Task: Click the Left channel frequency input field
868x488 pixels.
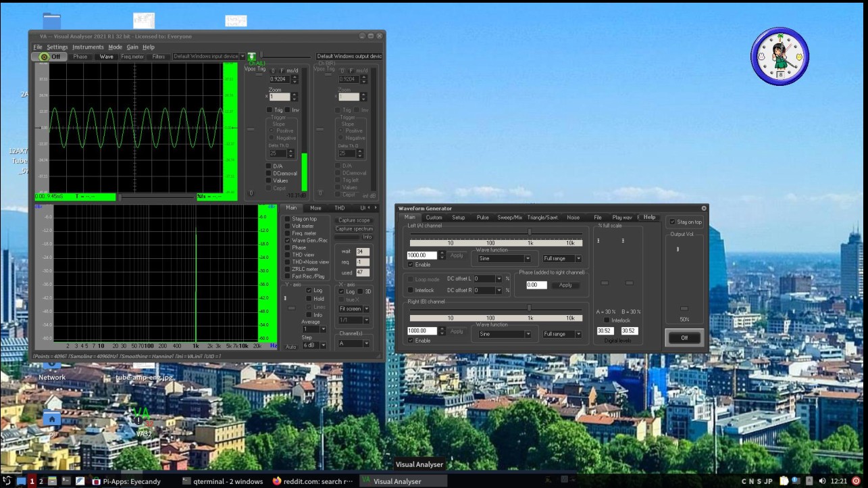Action: coord(422,255)
